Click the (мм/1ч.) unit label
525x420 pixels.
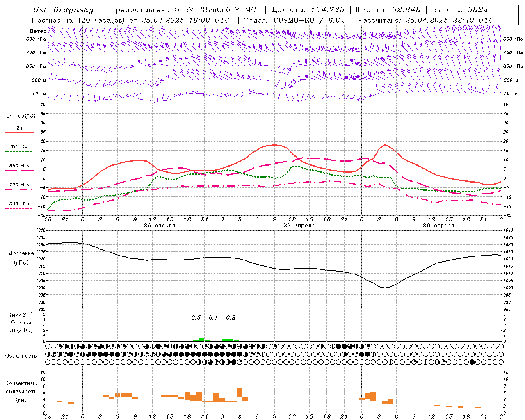click(21, 330)
